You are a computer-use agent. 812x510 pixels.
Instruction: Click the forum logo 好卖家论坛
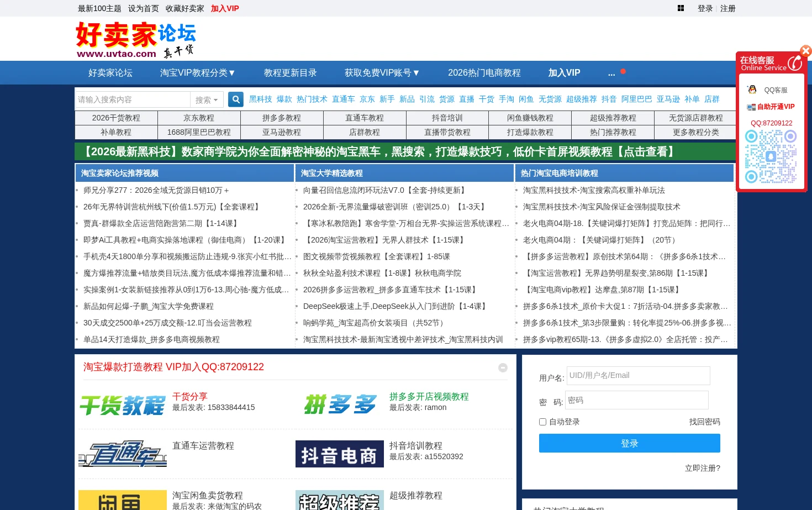pyautogui.click(x=136, y=40)
